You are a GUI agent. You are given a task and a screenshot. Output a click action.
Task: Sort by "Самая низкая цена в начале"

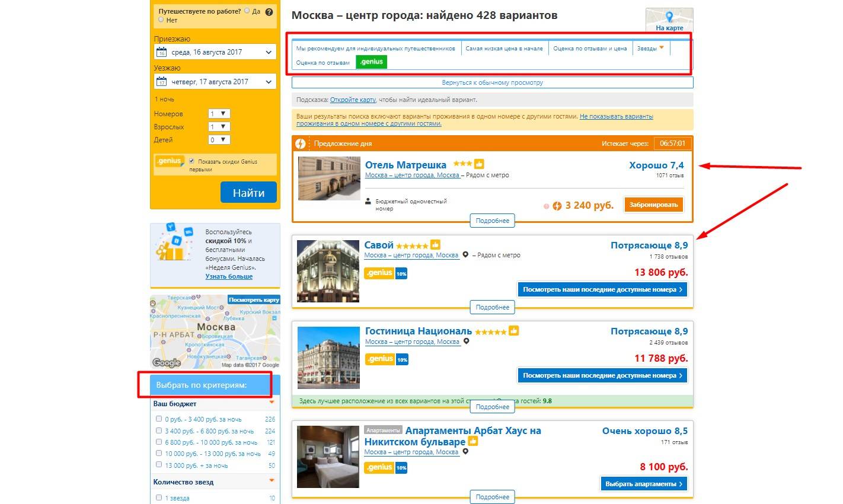click(504, 49)
